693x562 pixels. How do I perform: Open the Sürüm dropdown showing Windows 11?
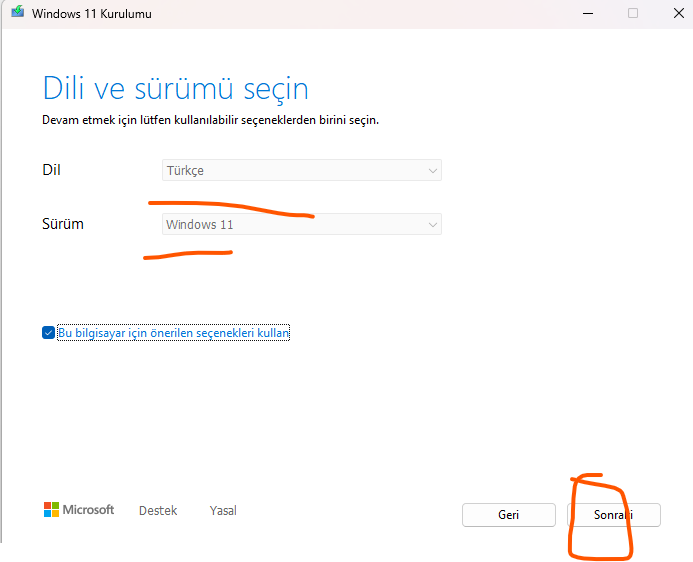point(302,224)
